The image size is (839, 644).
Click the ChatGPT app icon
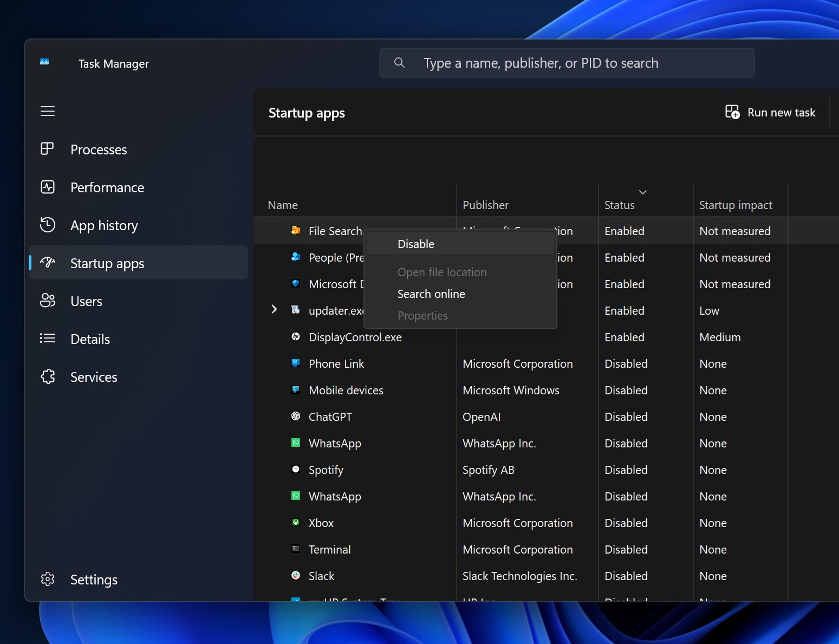(x=296, y=416)
